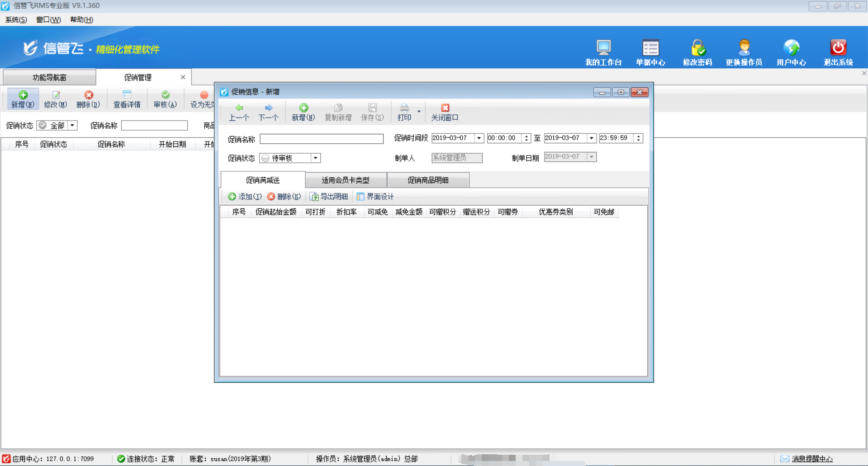
Task: Click 关闭窗口 in the dialog toolbar
Action: 445,112
